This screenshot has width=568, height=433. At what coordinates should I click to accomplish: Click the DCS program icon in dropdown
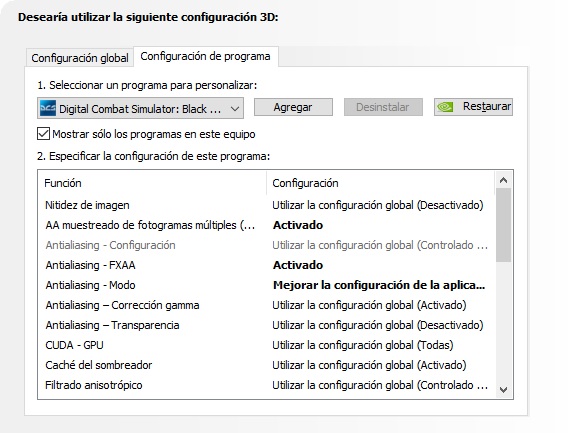[x=48, y=108]
